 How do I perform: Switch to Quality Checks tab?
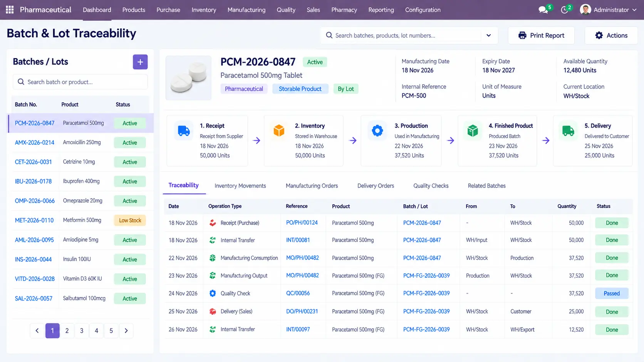coord(431,186)
